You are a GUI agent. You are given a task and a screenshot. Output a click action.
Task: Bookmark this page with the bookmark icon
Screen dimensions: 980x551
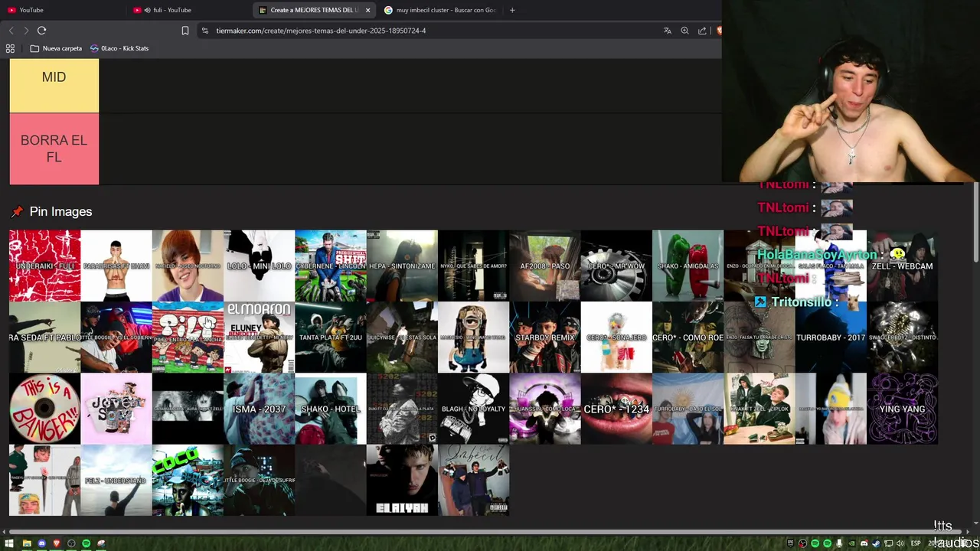point(185,31)
